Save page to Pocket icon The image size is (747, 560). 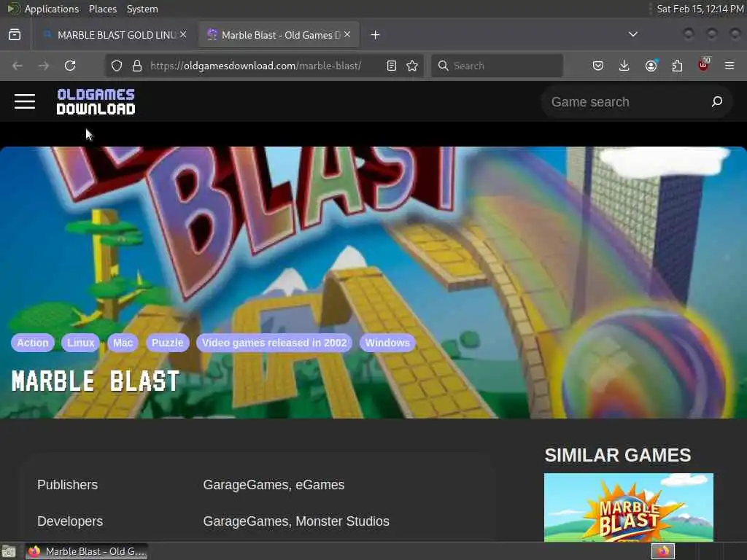(598, 66)
